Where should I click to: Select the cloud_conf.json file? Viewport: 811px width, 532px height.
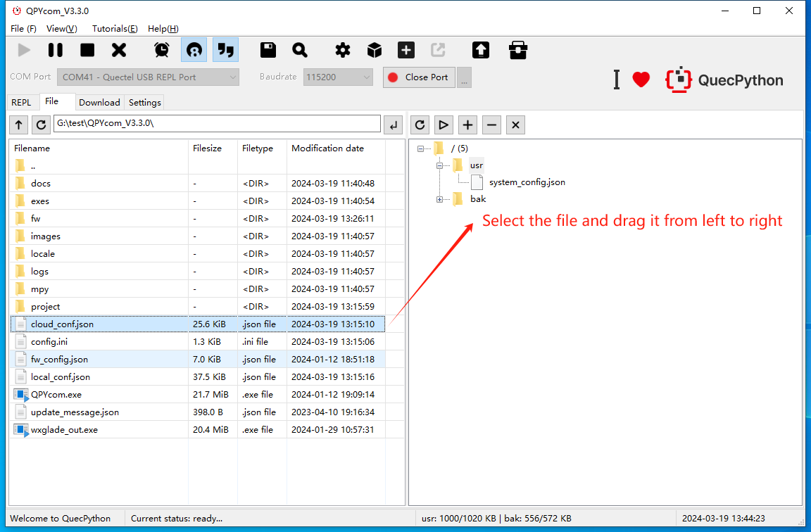click(x=198, y=324)
